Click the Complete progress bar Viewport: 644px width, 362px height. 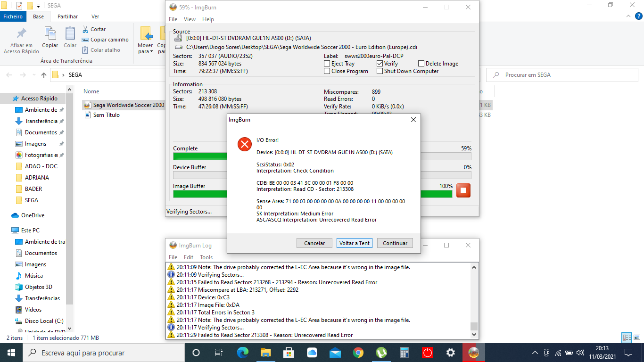point(322,156)
